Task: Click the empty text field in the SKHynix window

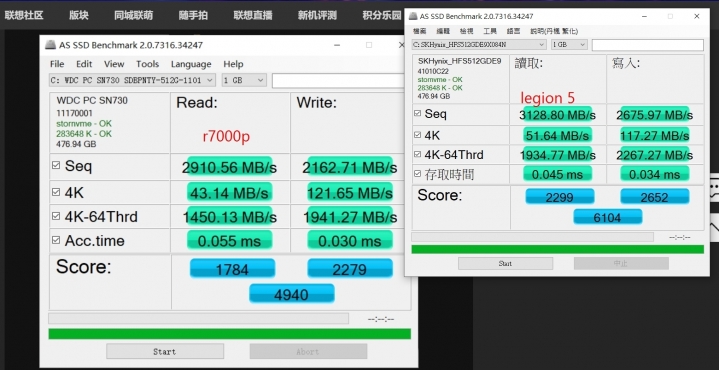Action: [x=647, y=45]
